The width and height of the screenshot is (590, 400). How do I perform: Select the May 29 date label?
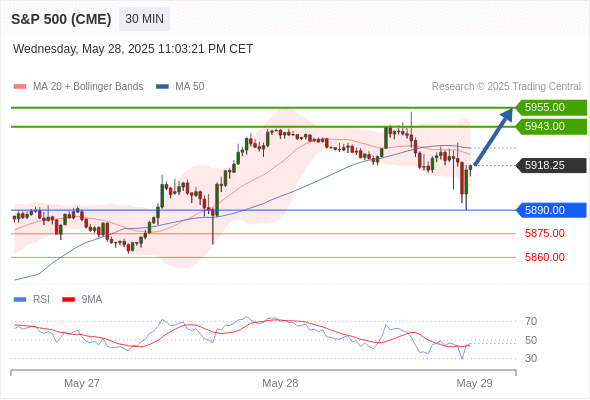tap(474, 383)
